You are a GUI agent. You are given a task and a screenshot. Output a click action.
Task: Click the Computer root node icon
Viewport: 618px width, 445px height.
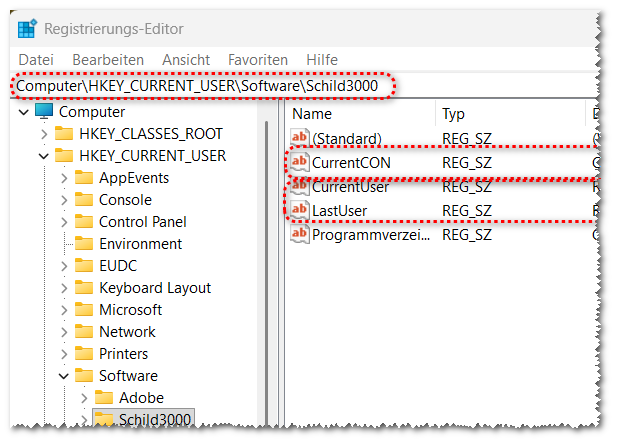click(45, 112)
